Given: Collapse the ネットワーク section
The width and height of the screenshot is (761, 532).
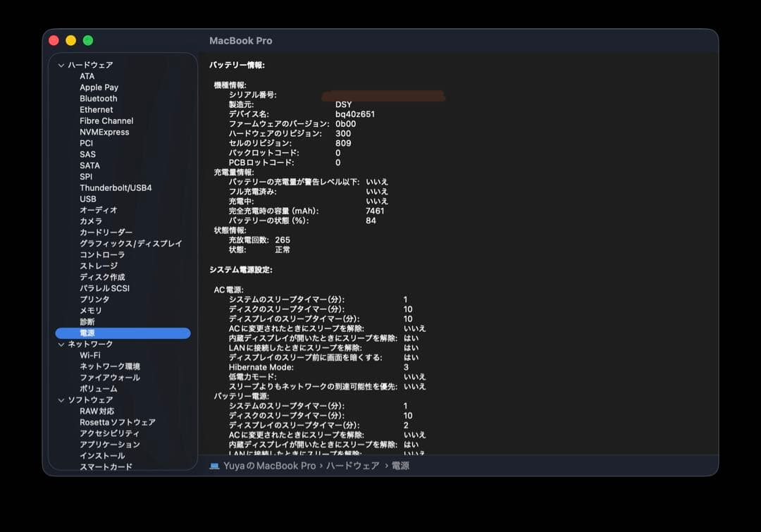Looking at the screenshot, I should click(61, 344).
